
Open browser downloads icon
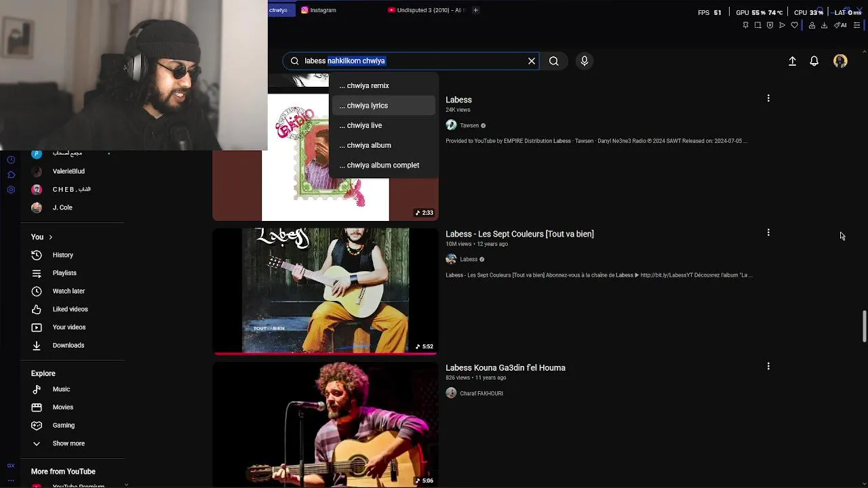(x=824, y=25)
